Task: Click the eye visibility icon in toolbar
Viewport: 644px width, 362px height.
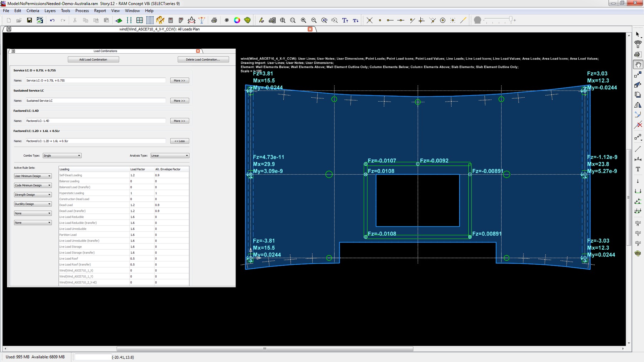Action: (226, 20)
